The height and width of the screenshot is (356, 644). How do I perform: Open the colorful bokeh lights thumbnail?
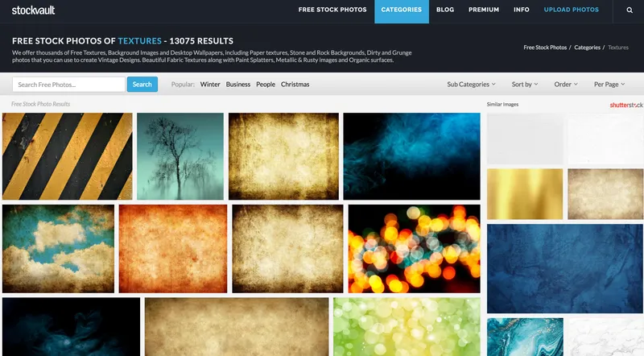click(414, 249)
